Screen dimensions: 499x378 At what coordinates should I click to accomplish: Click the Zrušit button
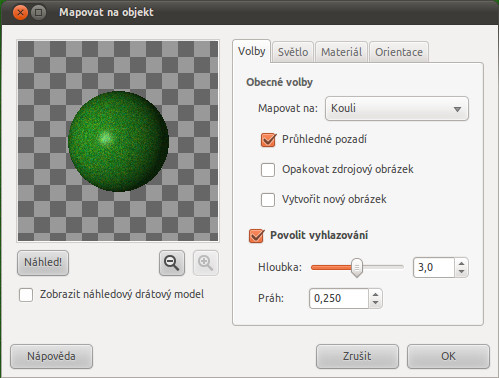point(357,356)
